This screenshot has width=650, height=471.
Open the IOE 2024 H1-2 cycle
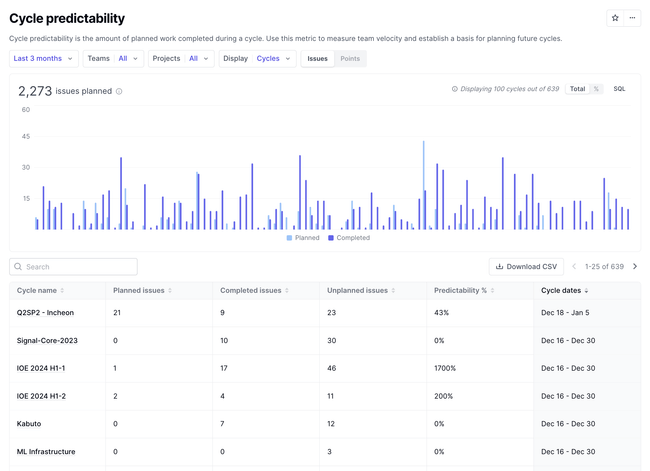(x=41, y=396)
